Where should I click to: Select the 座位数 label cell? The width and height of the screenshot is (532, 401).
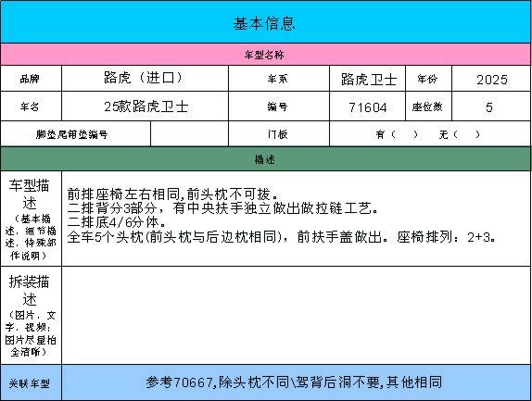(428, 107)
